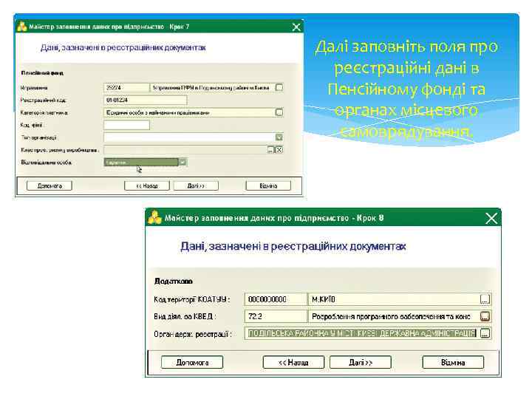Cancel with Відміна in Крок 8 window
The width and height of the screenshot is (532, 399).
(453, 362)
